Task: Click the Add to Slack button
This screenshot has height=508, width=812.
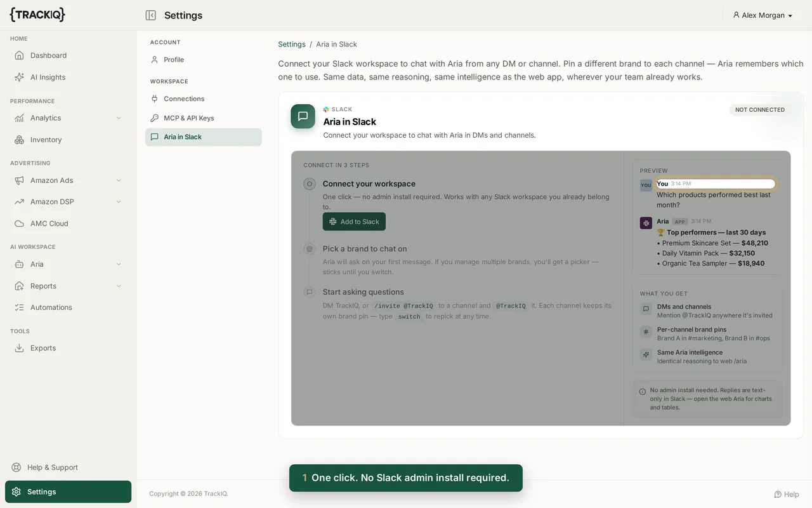Action: [354, 222]
